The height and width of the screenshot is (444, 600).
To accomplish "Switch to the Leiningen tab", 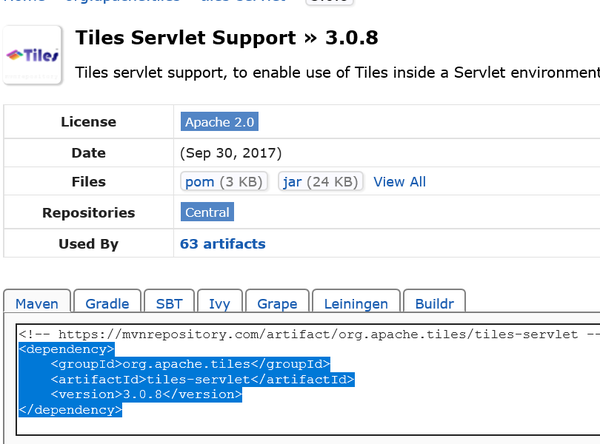I will [356, 304].
